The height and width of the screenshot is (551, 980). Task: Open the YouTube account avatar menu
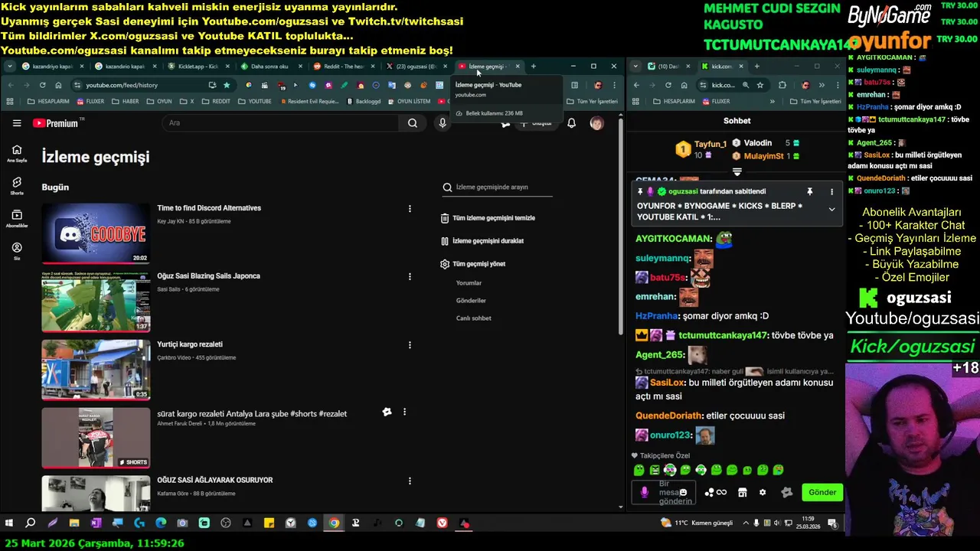(596, 123)
